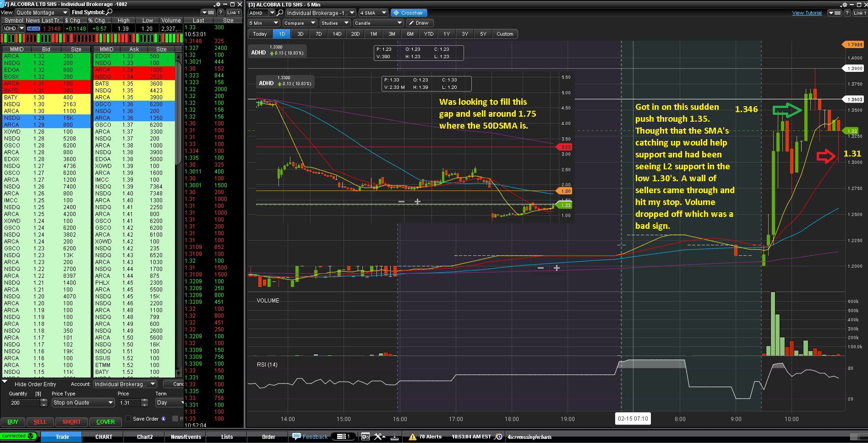Switch chart range to YTD

(x=428, y=34)
